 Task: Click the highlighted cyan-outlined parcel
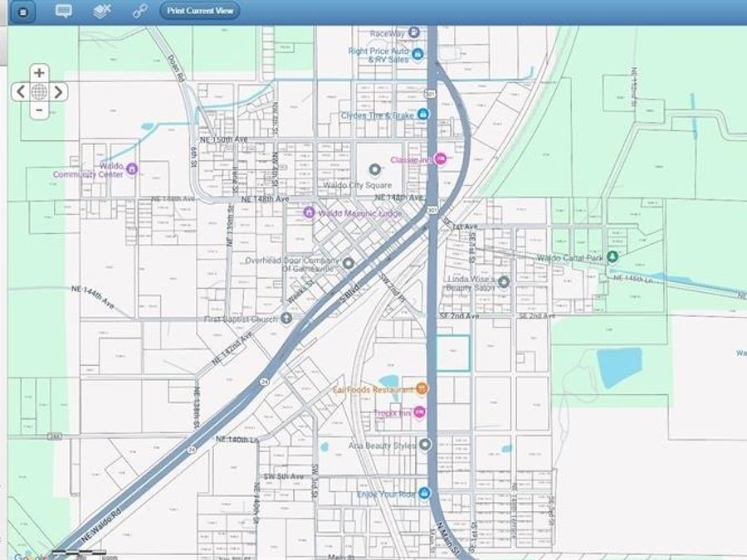point(453,353)
